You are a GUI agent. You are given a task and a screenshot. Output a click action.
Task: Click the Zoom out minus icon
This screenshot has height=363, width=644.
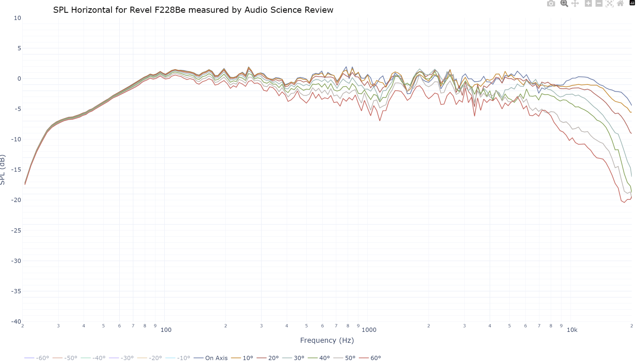coord(599,3)
